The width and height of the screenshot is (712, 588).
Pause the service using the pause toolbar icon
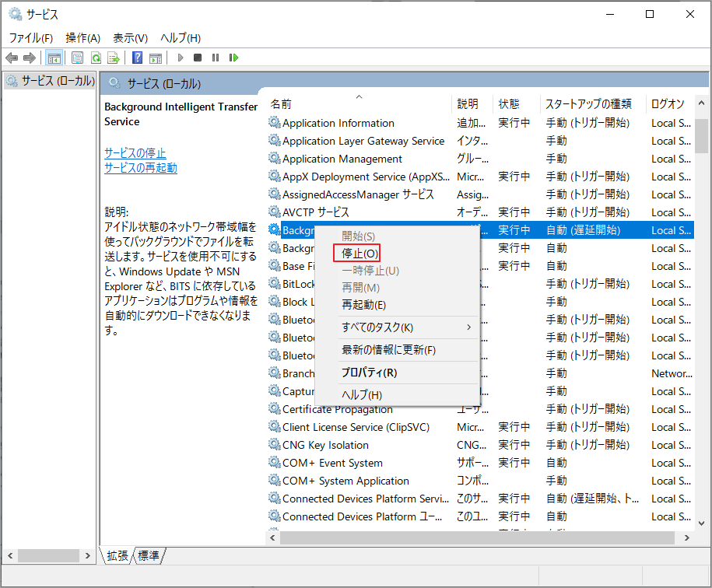(216, 57)
